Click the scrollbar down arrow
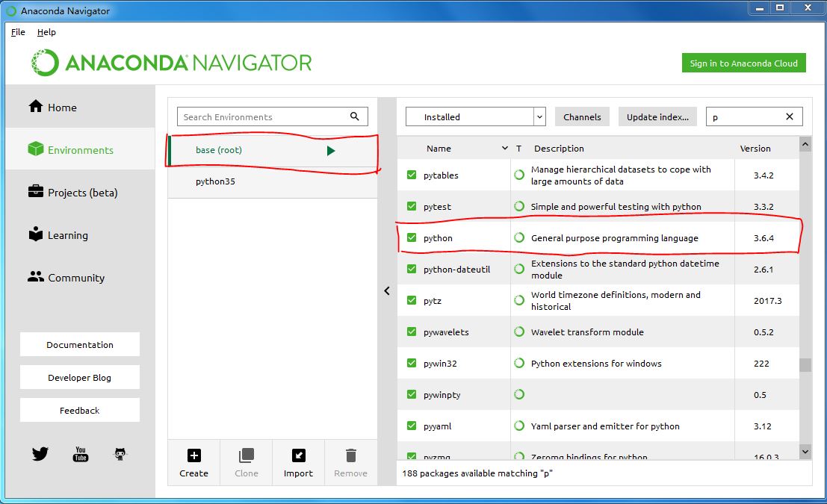The height and width of the screenshot is (504, 827). click(805, 451)
